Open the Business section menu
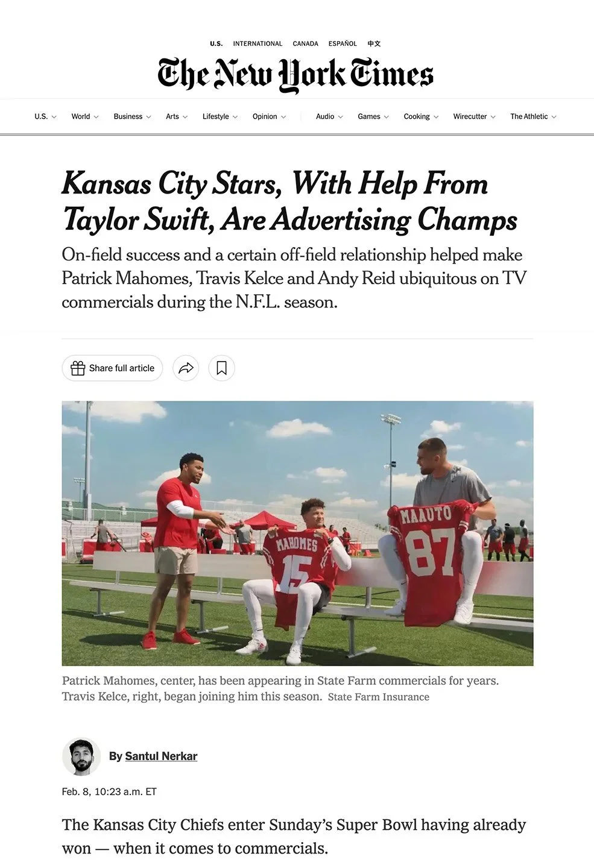594x868 pixels. coord(132,116)
